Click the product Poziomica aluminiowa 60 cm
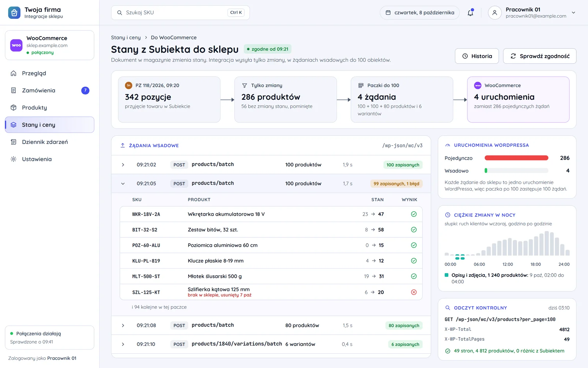This screenshot has height=368, width=588. click(x=223, y=245)
